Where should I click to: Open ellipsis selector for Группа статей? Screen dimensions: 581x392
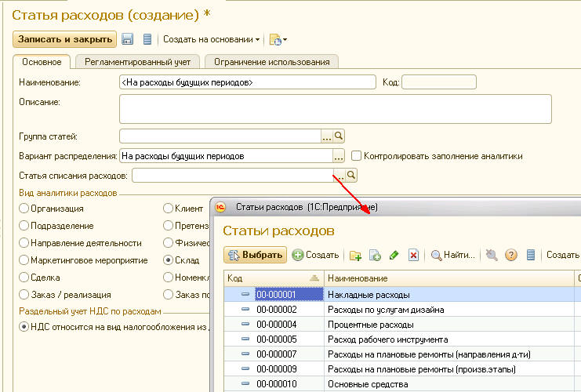coord(326,136)
